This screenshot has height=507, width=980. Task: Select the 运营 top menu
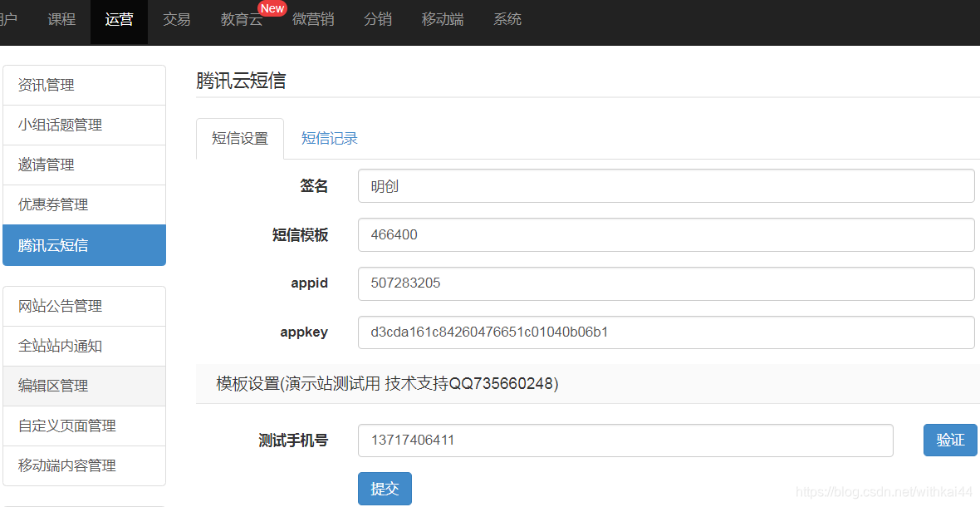click(x=119, y=19)
